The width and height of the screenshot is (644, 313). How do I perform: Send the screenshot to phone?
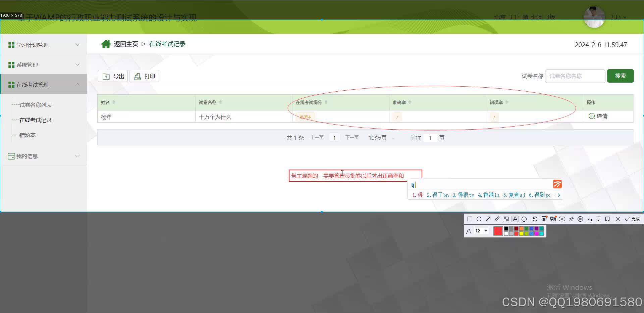point(598,219)
